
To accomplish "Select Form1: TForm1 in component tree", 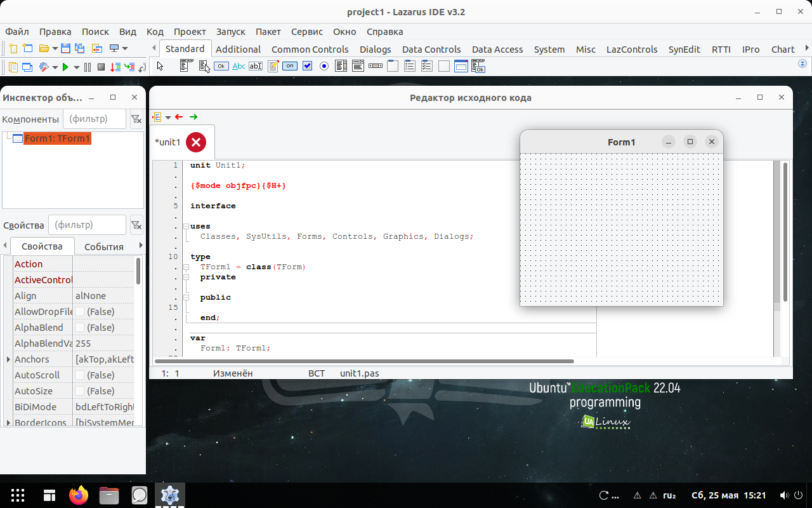I will click(x=57, y=138).
